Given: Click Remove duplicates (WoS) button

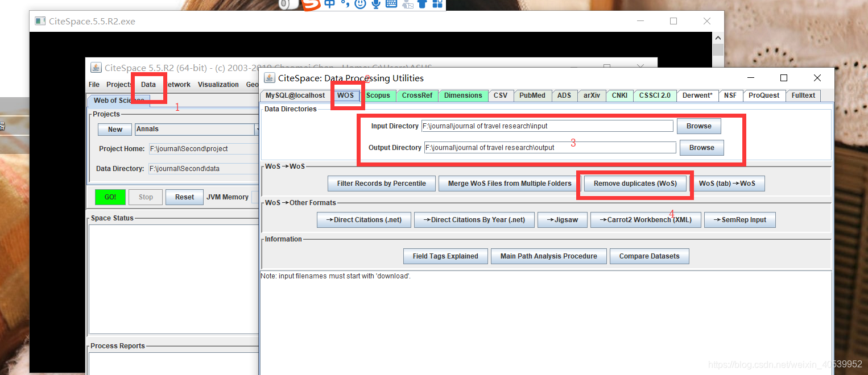Looking at the screenshot, I should pos(635,184).
